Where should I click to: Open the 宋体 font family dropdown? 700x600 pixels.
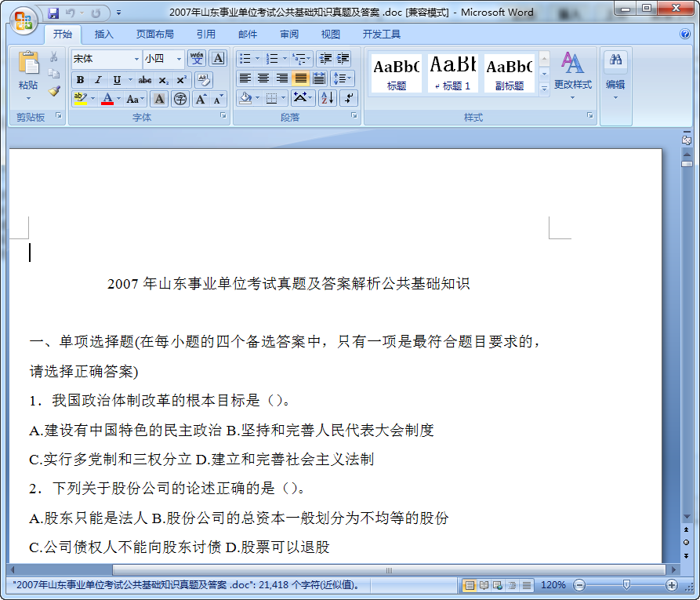tap(136, 59)
